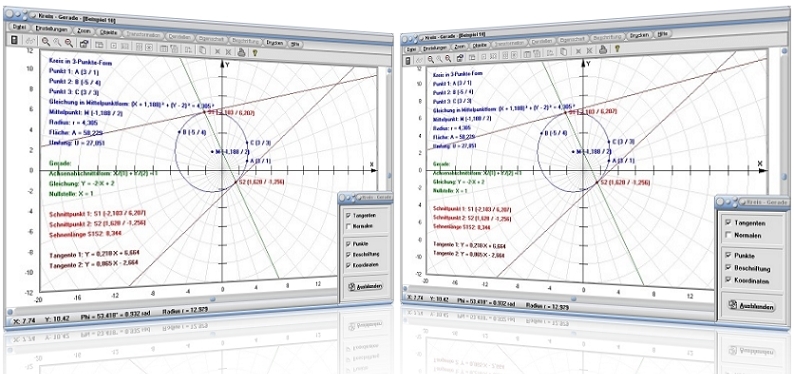Open Einstellungen menu in right window

pos(435,48)
